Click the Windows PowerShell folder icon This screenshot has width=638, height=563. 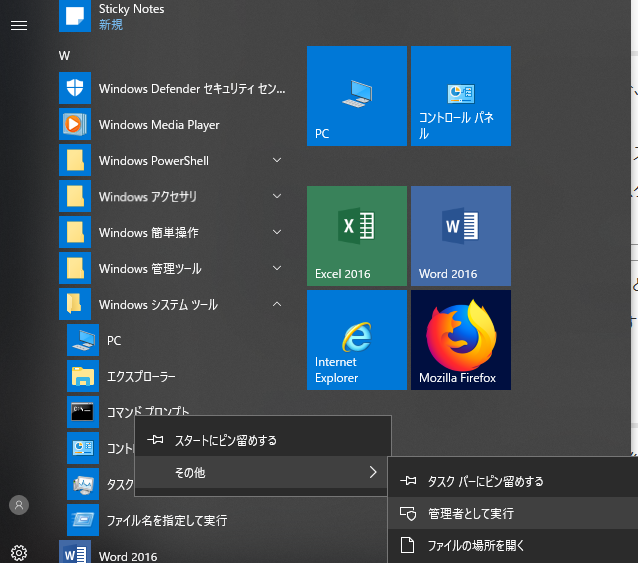[75, 160]
